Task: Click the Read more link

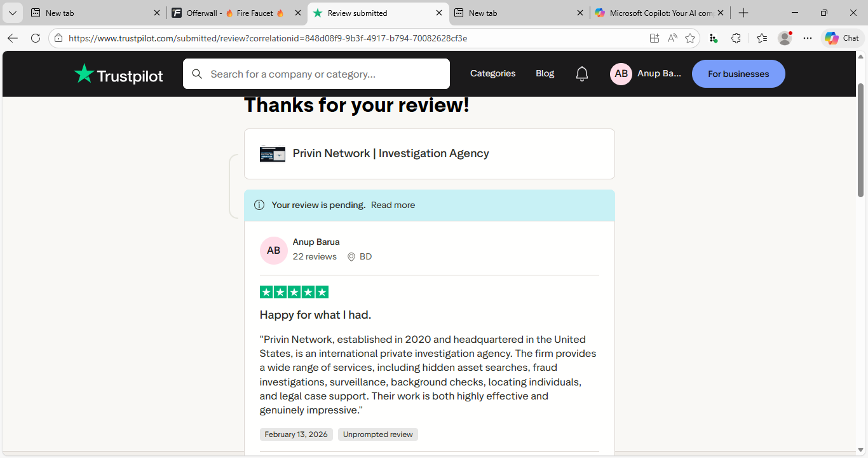Action: pyautogui.click(x=393, y=205)
